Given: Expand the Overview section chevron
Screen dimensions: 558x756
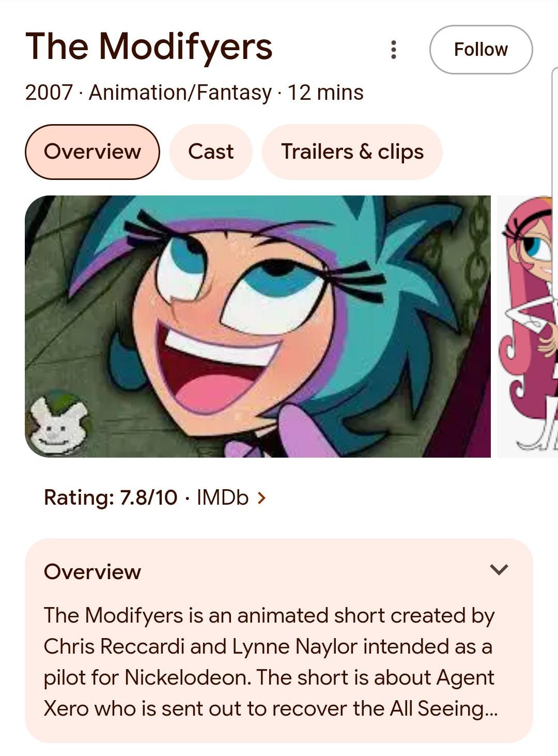Looking at the screenshot, I should click(x=499, y=570).
